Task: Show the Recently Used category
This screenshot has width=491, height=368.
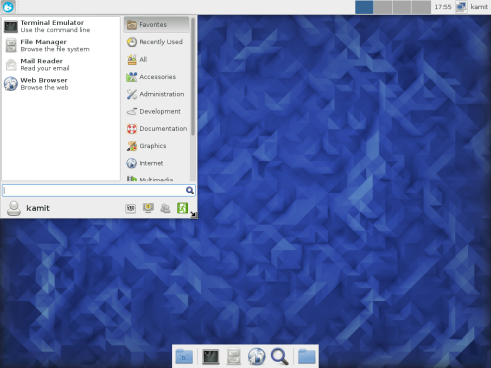Action: [157, 42]
